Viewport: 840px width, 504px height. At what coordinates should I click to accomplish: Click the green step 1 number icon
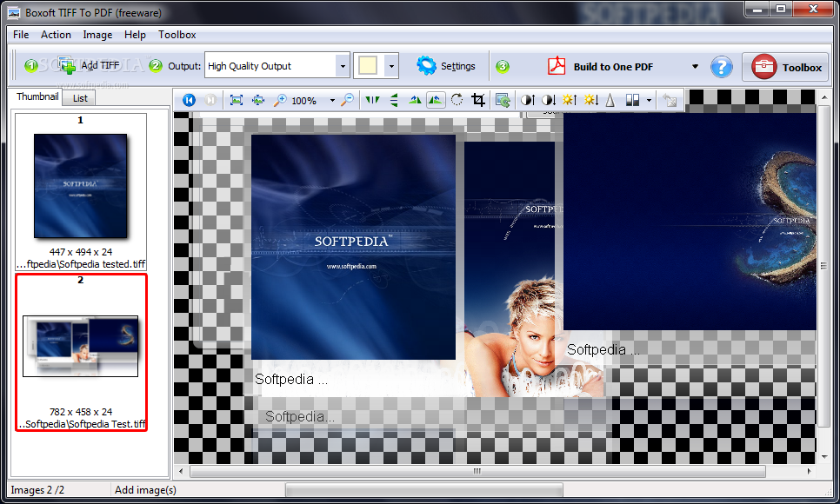click(x=31, y=66)
